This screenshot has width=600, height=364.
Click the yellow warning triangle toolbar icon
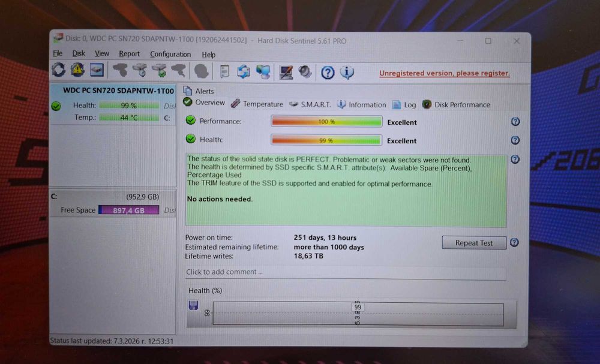[x=77, y=70]
